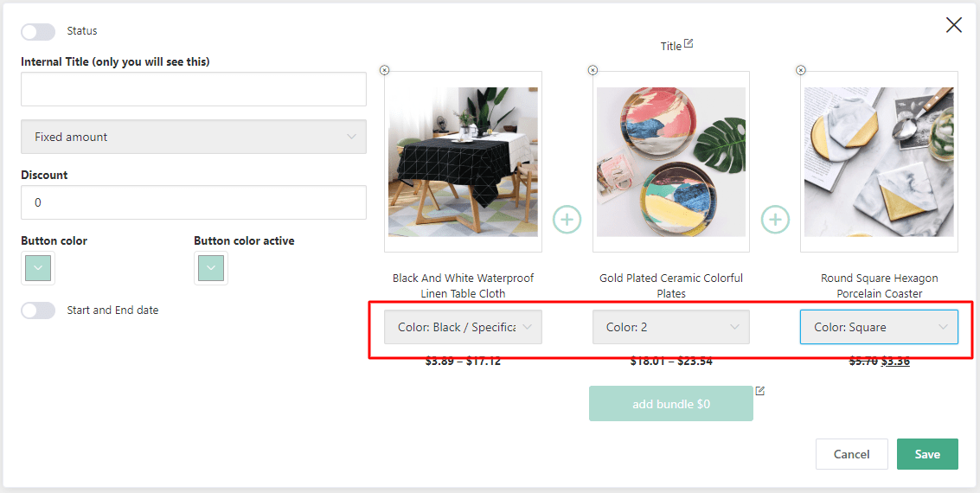This screenshot has width=980, height=493.
Task: Edit the add bundle button text icon
Action: click(760, 391)
